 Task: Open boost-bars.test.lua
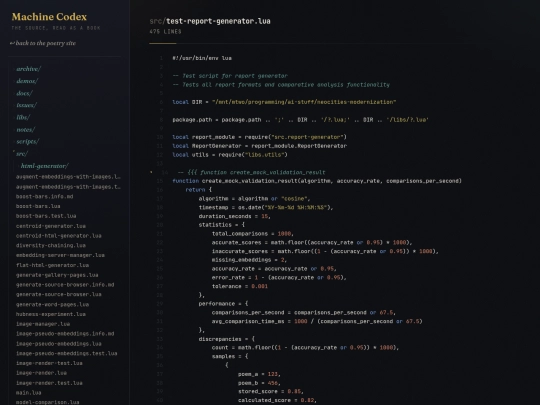(x=46, y=216)
